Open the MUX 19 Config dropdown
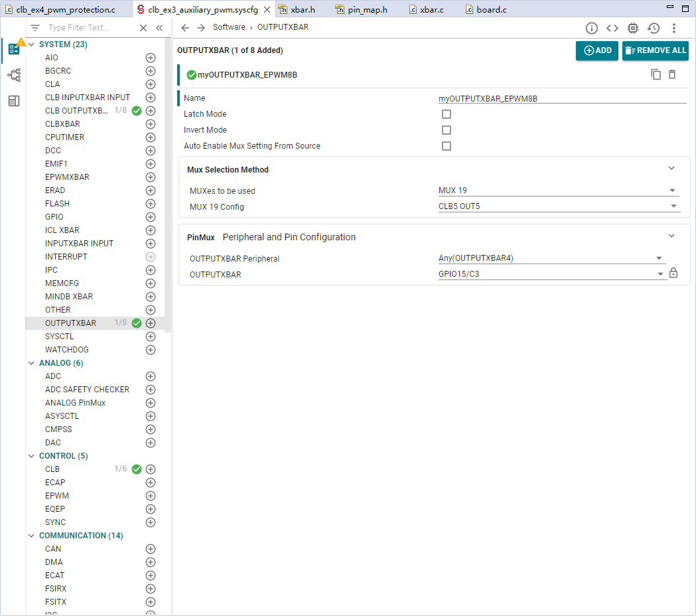This screenshot has height=616, width=696. pos(559,206)
